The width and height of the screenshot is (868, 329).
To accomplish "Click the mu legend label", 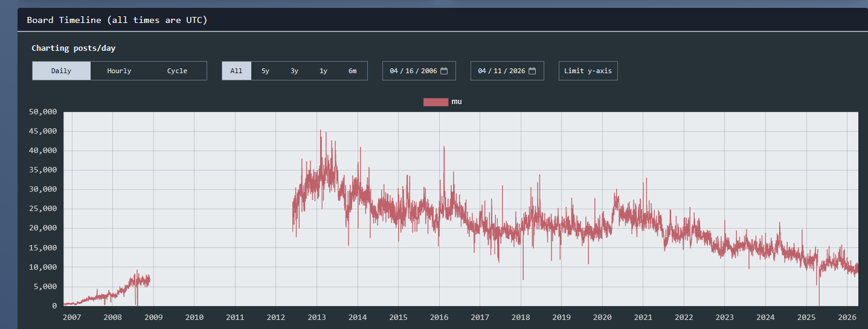I will pos(457,102).
